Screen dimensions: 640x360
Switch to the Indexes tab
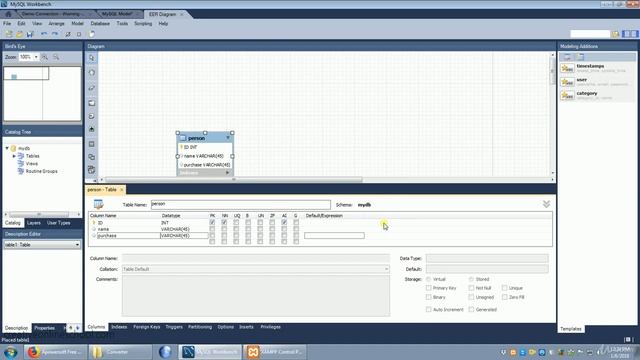coord(119,327)
